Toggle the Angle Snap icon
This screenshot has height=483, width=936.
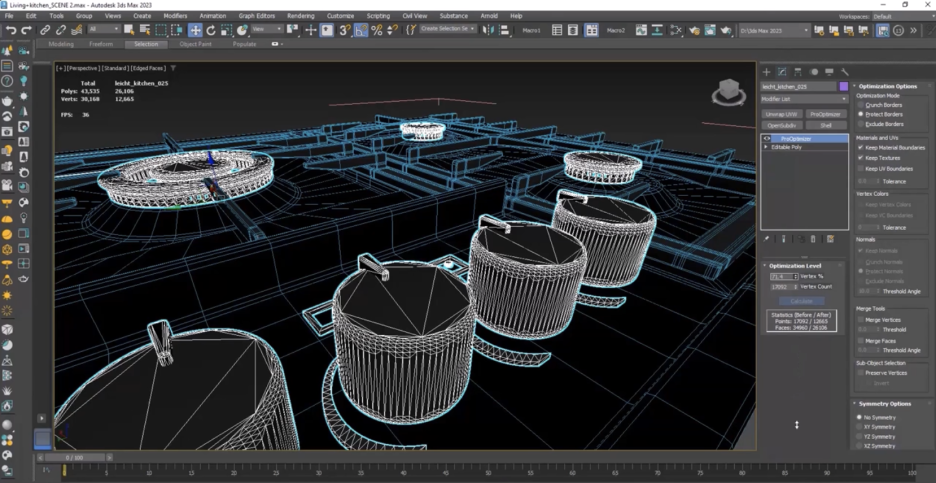tap(361, 30)
